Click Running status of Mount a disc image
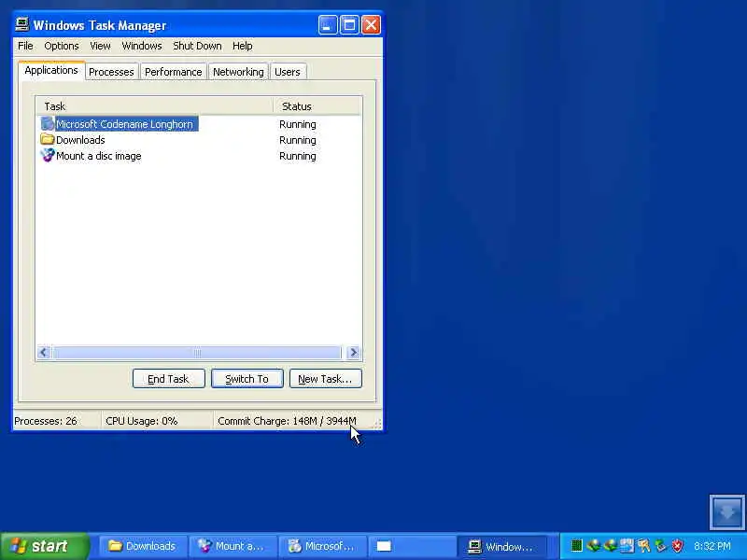747x560 pixels. click(298, 156)
